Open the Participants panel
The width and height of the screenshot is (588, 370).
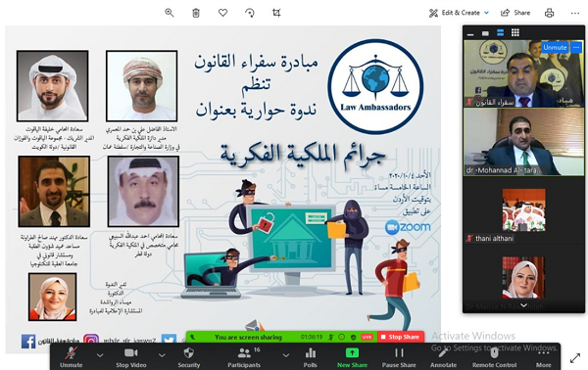[x=244, y=357]
